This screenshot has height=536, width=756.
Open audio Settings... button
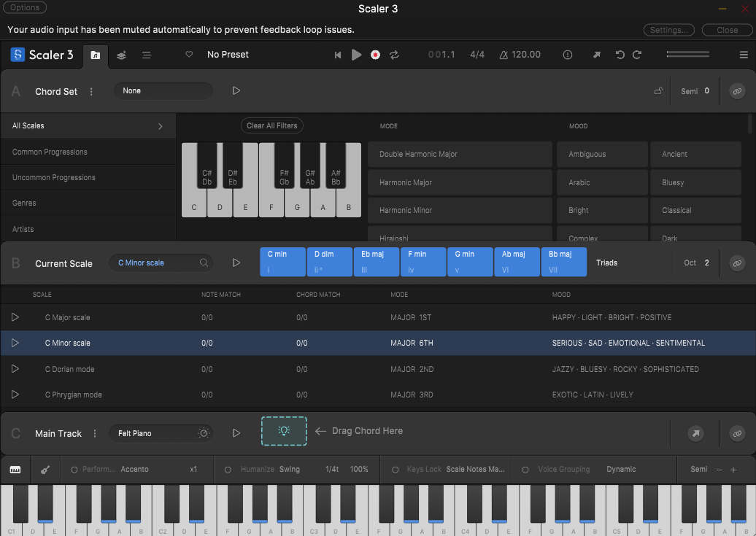[x=668, y=30]
